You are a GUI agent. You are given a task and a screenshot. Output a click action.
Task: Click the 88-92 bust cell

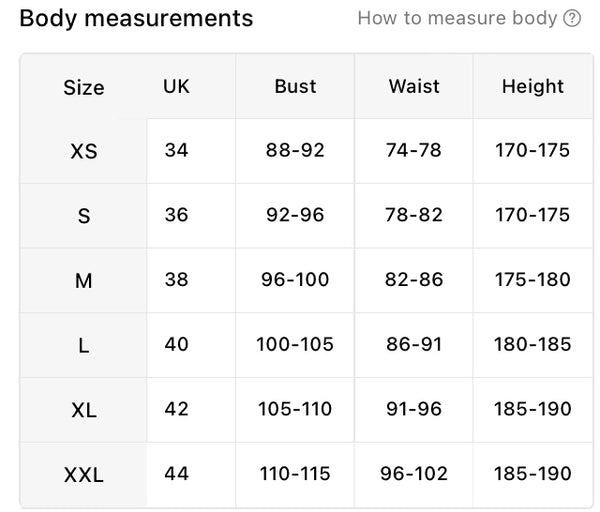pyautogui.click(x=295, y=151)
